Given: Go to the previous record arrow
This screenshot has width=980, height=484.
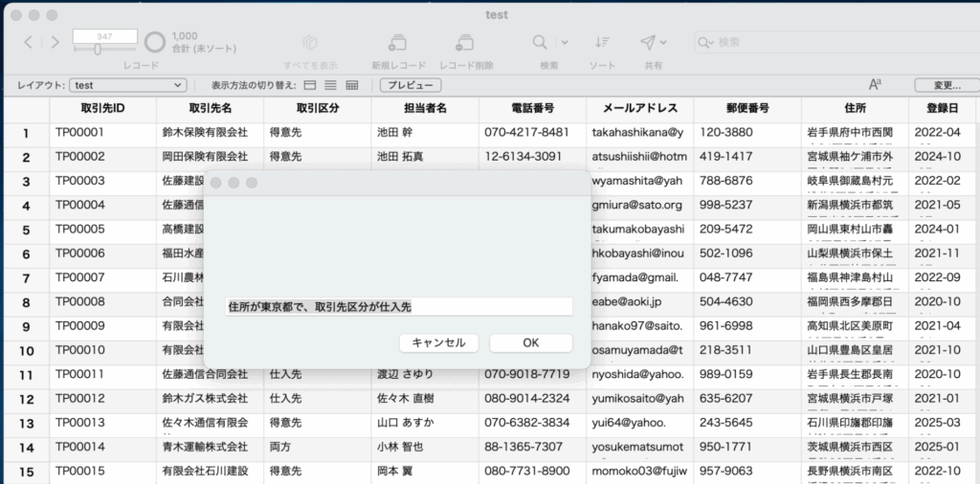Looking at the screenshot, I should 28,42.
